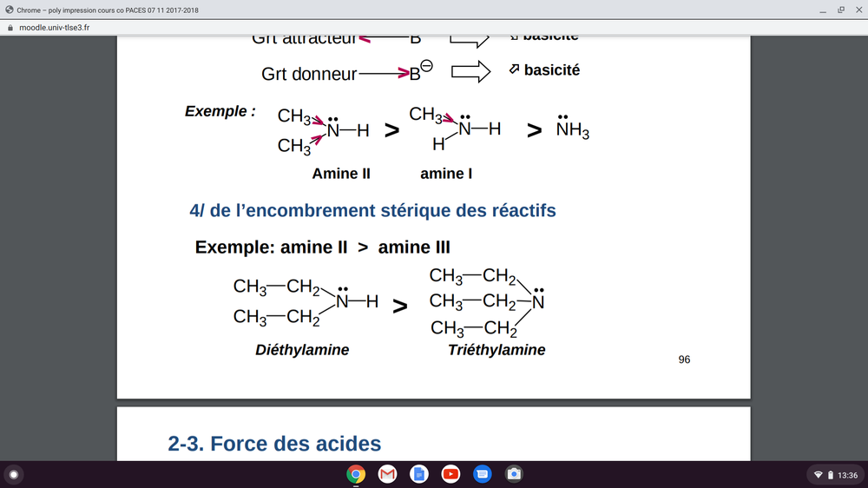Open the Camera app in shelf

514,474
